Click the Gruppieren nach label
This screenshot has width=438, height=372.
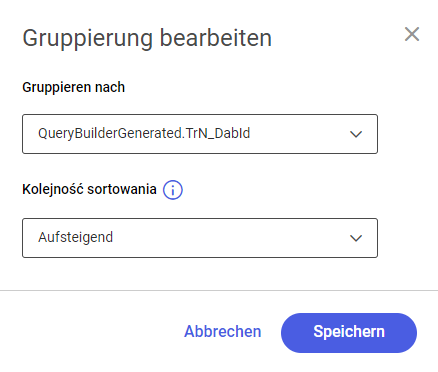coord(74,88)
